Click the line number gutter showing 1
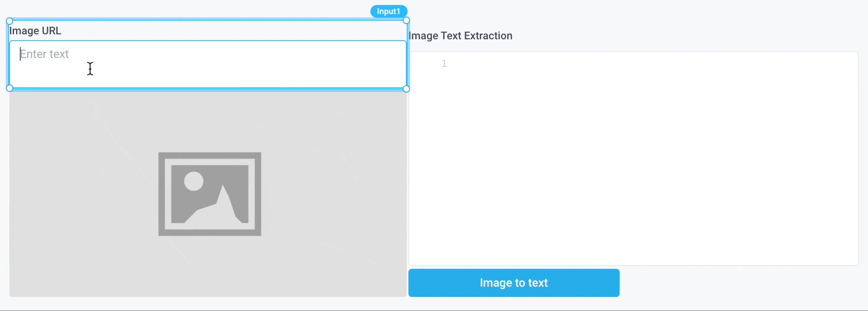The image size is (868, 311). 444,63
